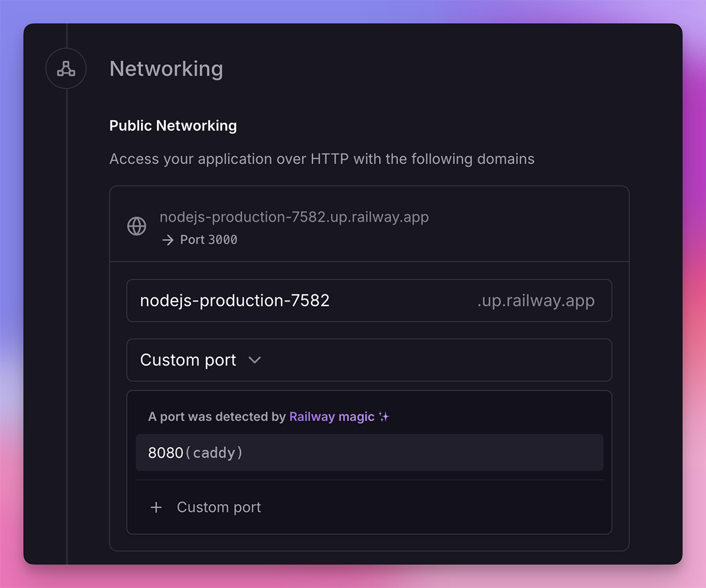Select the detected port 8080 (caddy)
This screenshot has width=706, height=588.
pos(369,453)
